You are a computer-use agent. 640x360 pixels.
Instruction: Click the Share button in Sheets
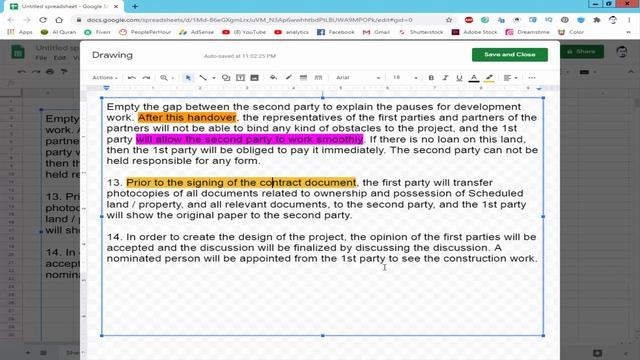(582, 51)
